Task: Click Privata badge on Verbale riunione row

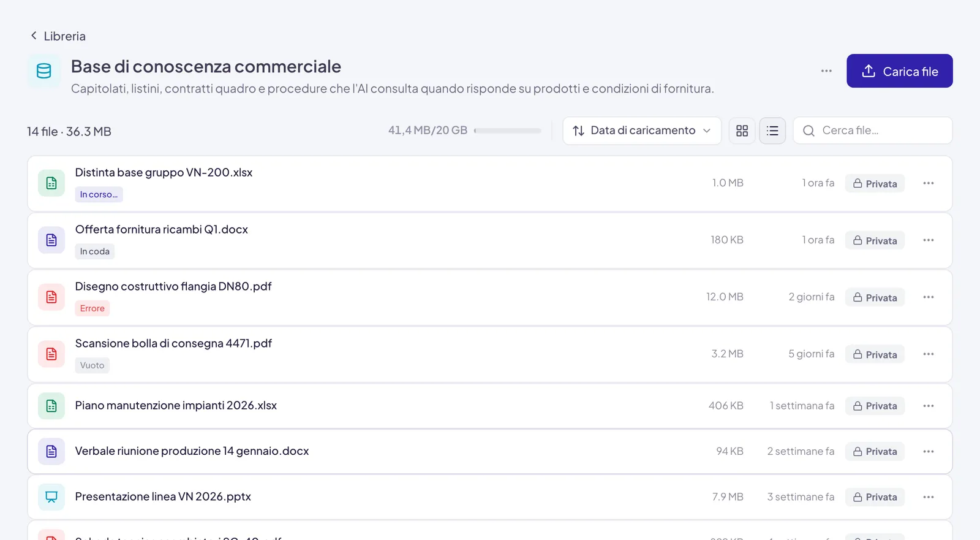Action: coord(875,451)
